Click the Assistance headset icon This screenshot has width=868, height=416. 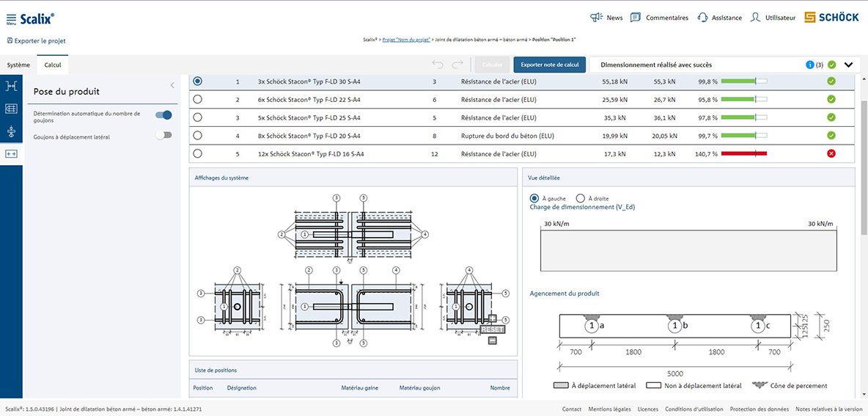tap(702, 18)
